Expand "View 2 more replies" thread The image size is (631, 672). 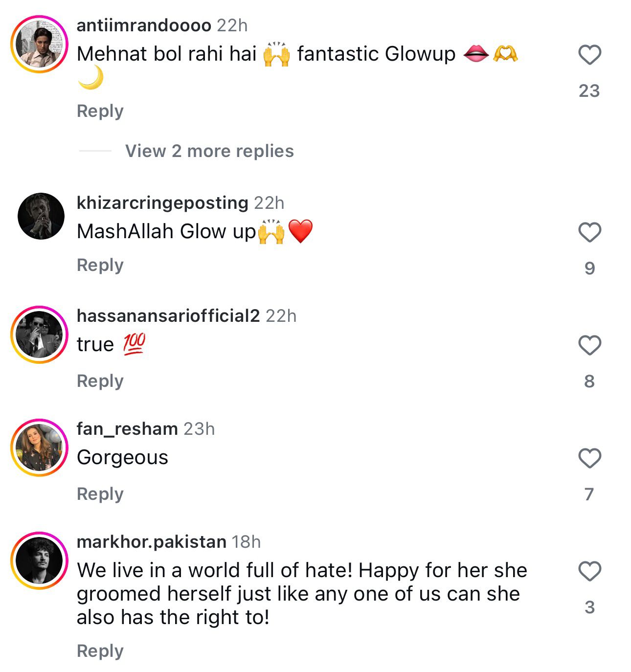tap(209, 151)
